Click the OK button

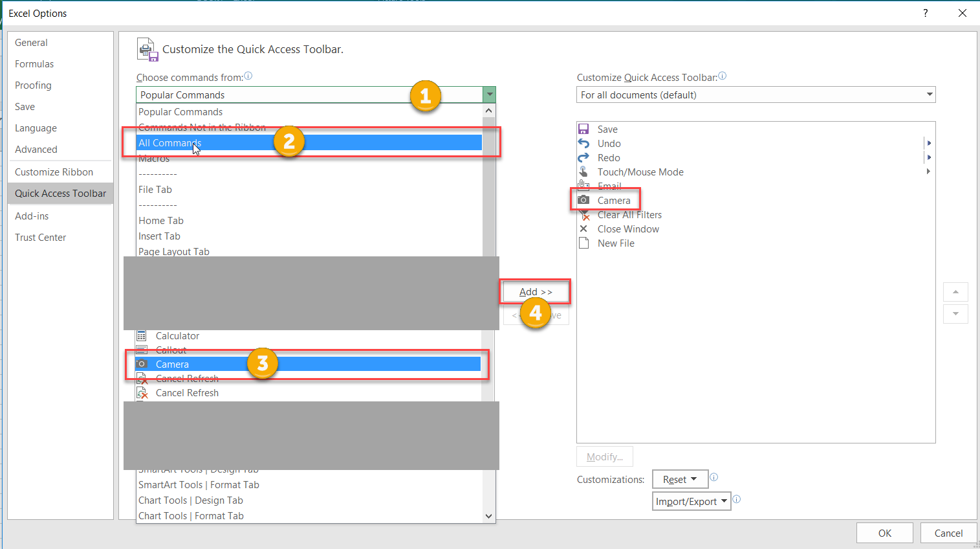[884, 533]
